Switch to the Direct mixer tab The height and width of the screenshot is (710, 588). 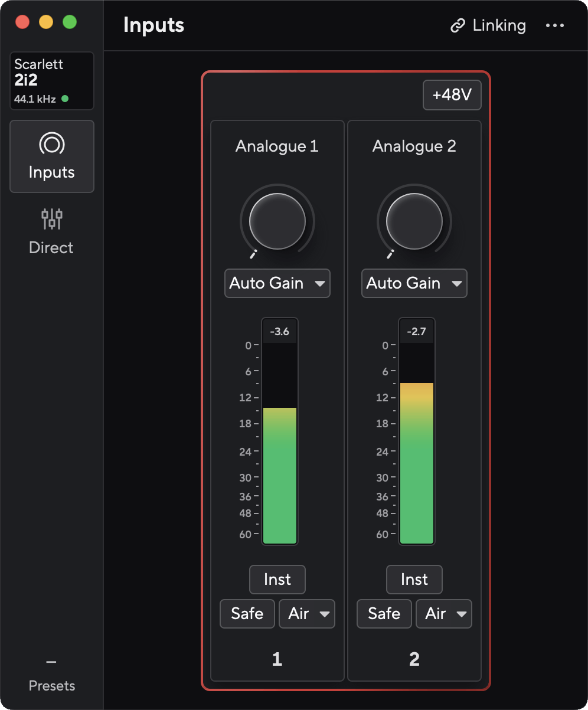pyautogui.click(x=52, y=232)
